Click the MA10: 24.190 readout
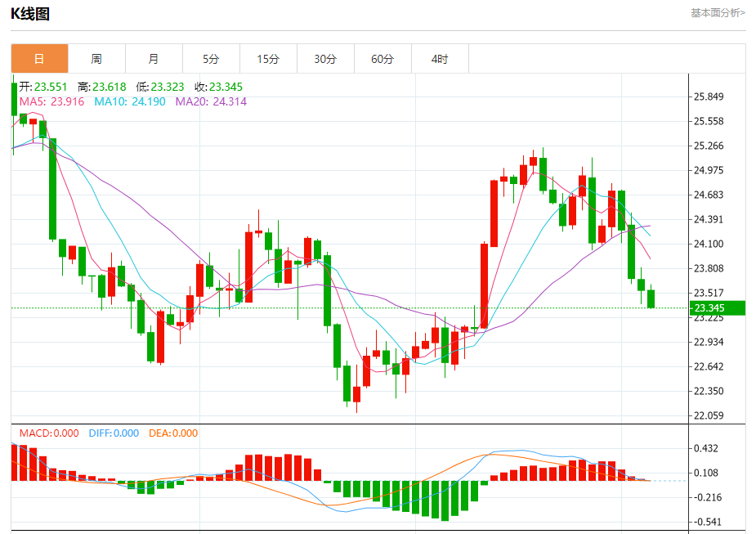This screenshot has height=534, width=756. 130,101
